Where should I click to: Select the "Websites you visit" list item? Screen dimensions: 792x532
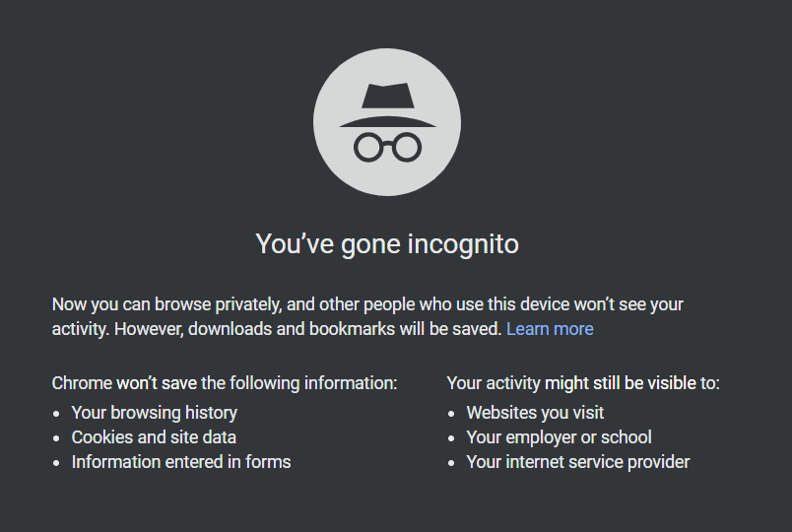pyautogui.click(x=535, y=413)
